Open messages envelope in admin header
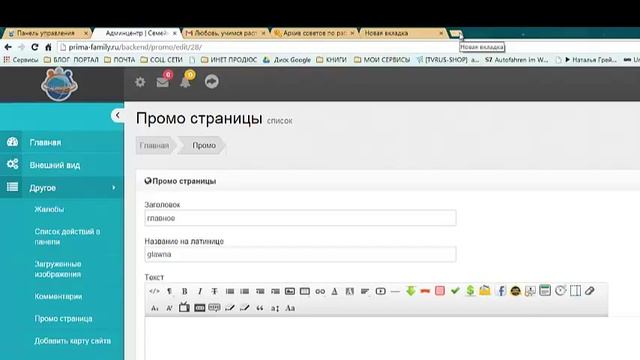The image size is (640, 360). (x=162, y=82)
